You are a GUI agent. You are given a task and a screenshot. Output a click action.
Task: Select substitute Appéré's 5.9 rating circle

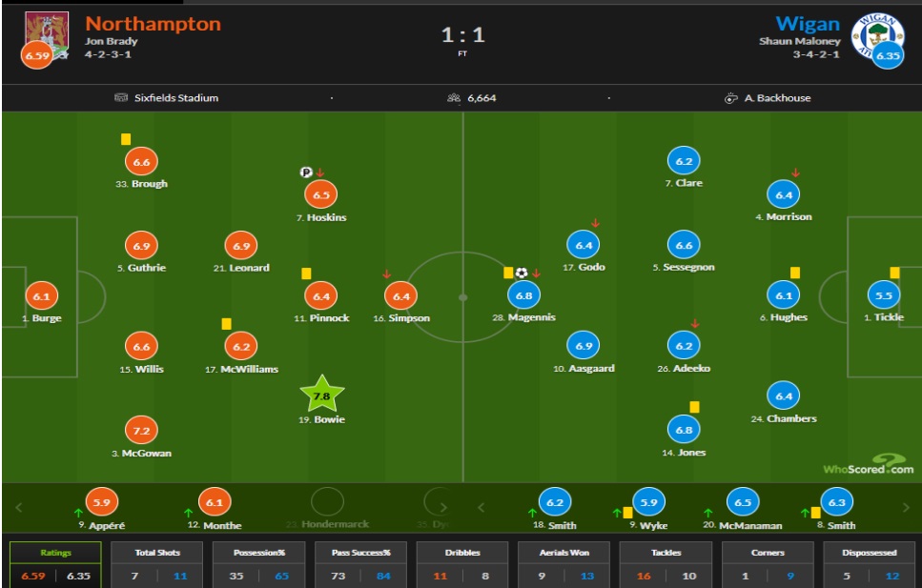100,501
